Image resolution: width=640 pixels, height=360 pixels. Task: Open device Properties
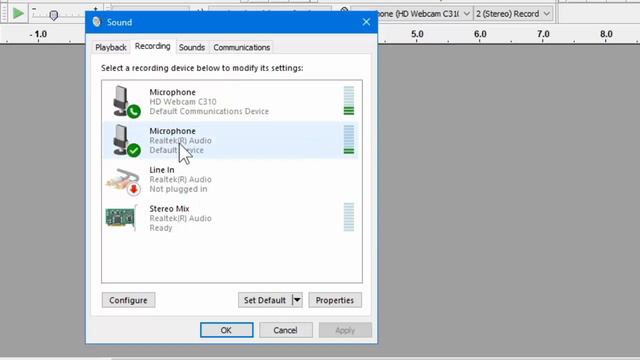click(x=335, y=300)
